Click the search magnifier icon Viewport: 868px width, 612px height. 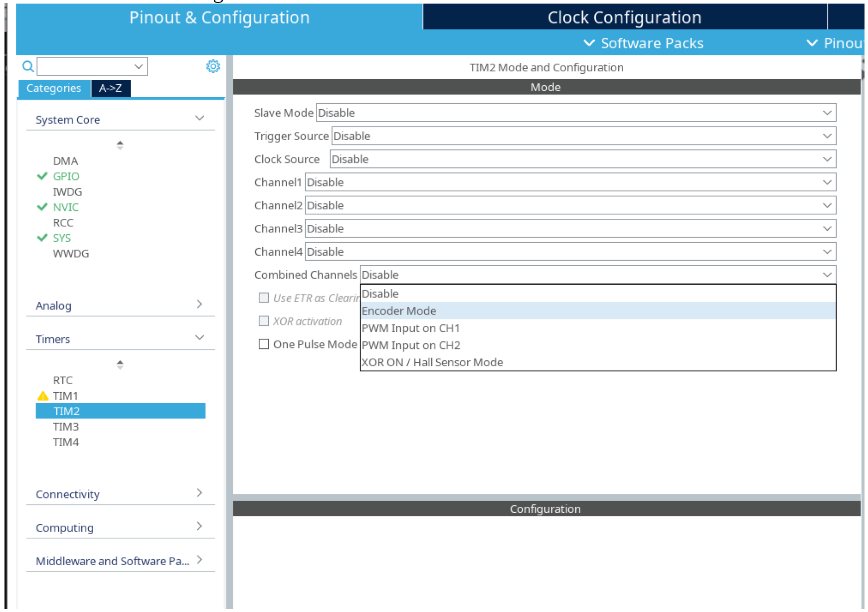click(28, 66)
